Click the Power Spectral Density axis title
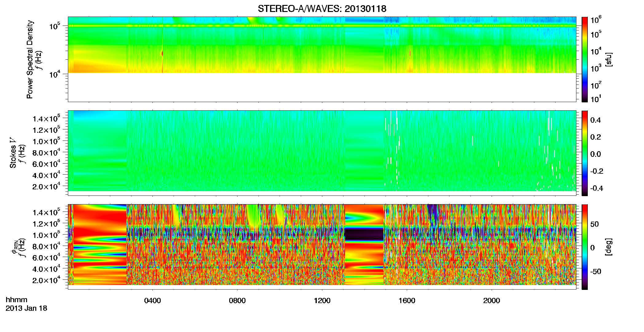 30,59
